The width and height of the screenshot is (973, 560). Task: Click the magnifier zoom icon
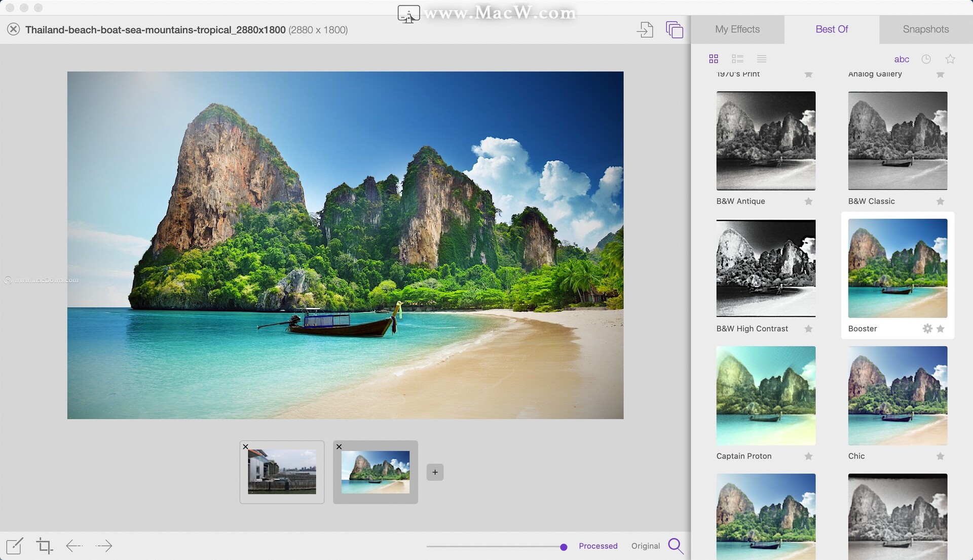[676, 546]
